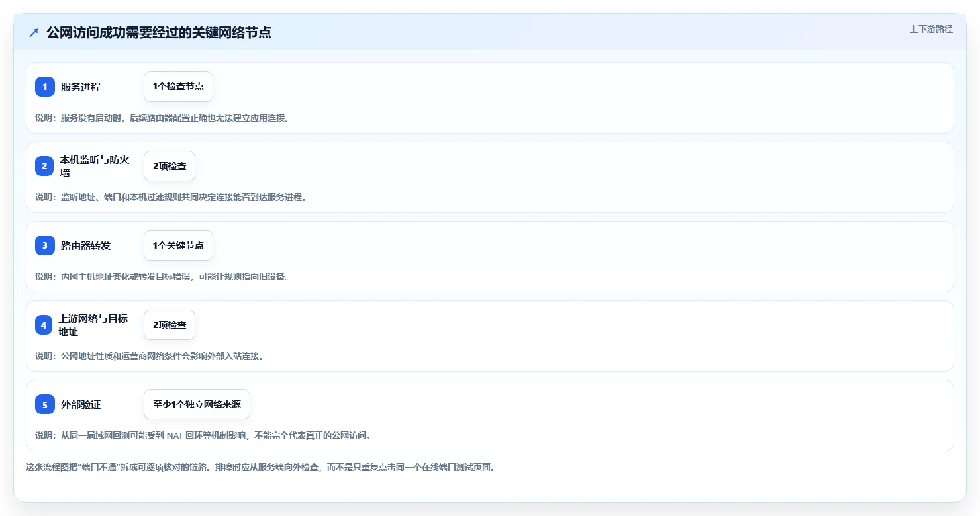Click the "路由器转发" step label
980x516 pixels.
coord(85,245)
